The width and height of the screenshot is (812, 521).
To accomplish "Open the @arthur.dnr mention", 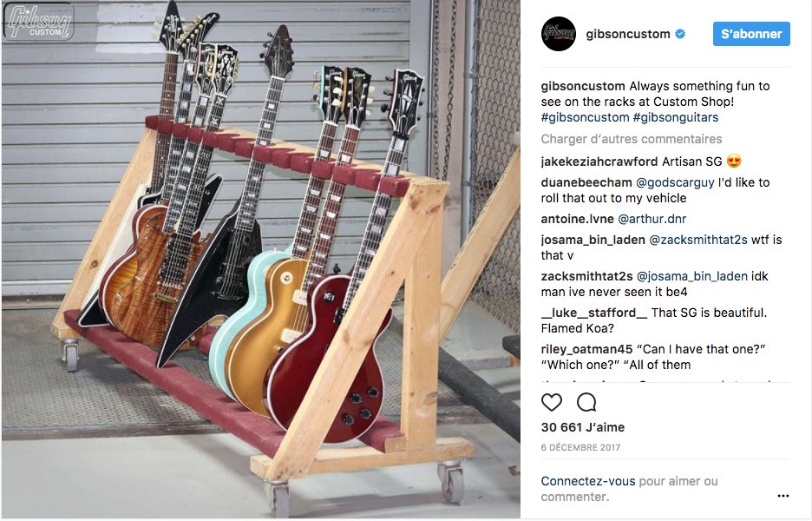I will [652, 219].
